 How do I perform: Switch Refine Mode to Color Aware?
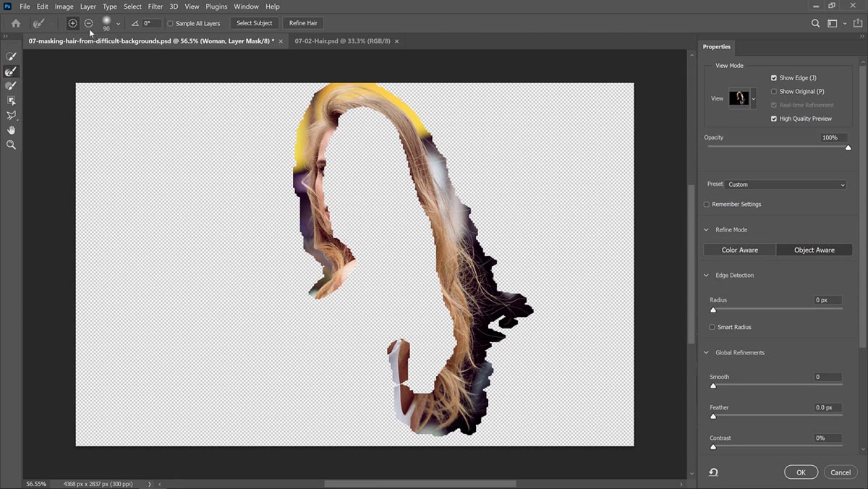740,250
